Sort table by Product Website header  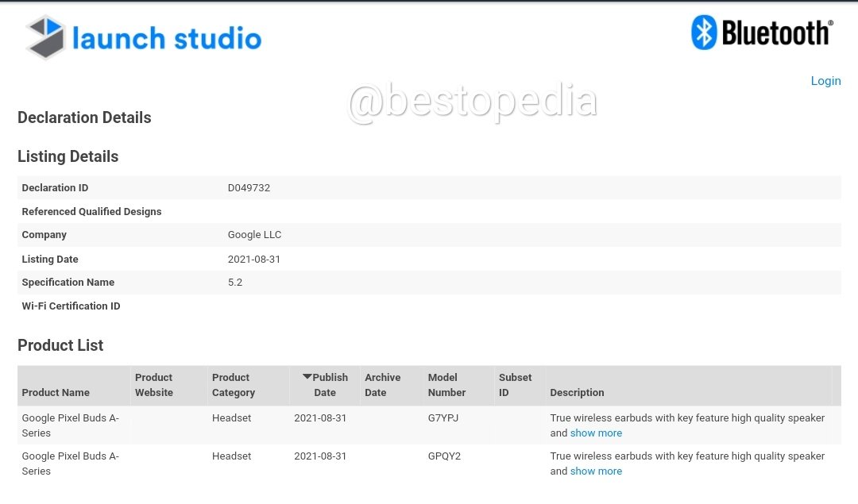[154, 385]
